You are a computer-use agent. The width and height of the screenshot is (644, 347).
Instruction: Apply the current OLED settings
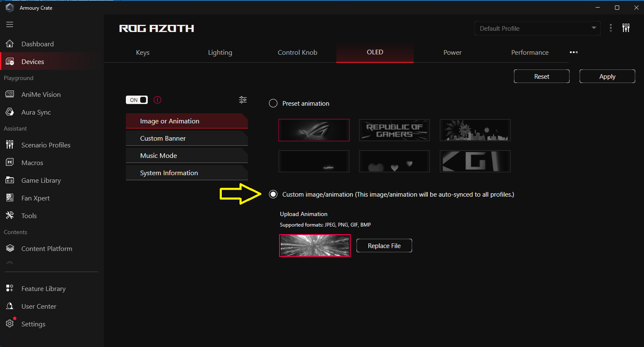coord(607,76)
